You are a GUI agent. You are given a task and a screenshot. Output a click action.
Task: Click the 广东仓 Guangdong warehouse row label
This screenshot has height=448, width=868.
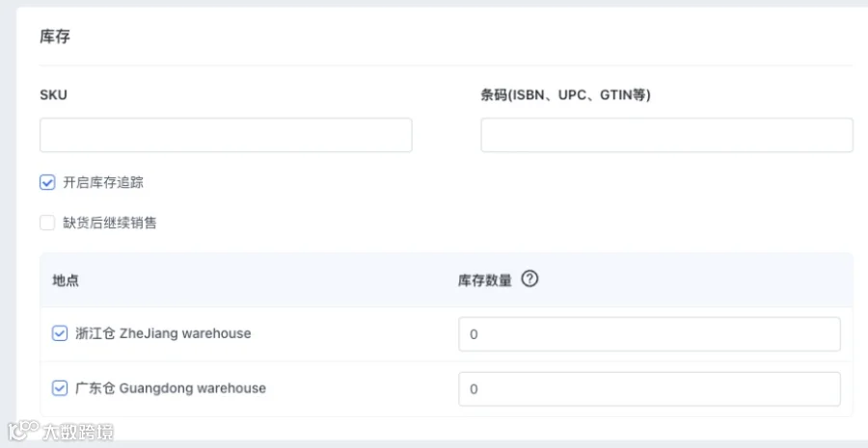[x=171, y=388]
